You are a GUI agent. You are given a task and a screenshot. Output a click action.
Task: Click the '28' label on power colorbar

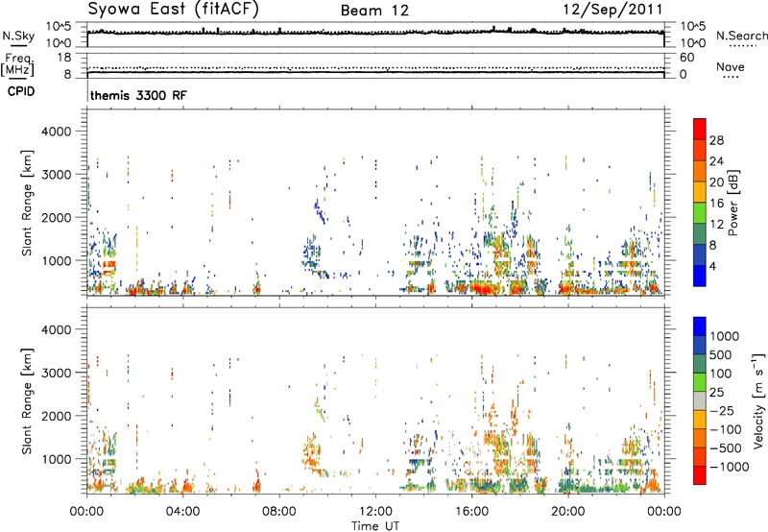pos(716,140)
